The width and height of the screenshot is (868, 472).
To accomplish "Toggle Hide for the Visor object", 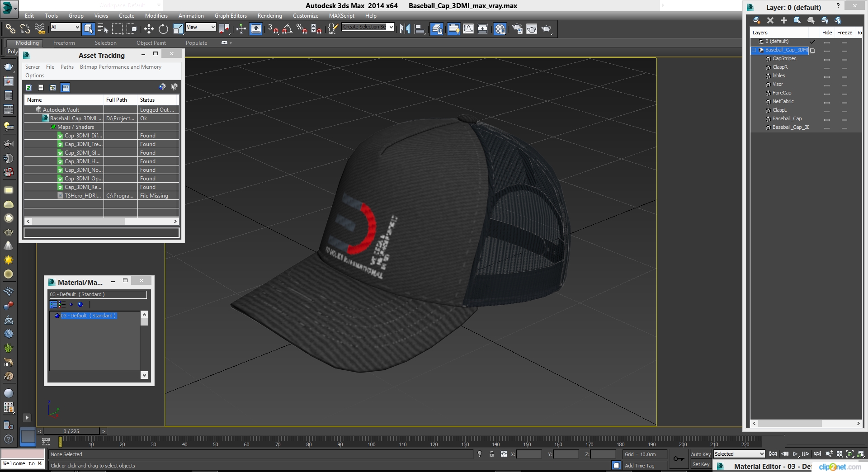I will [827, 85].
